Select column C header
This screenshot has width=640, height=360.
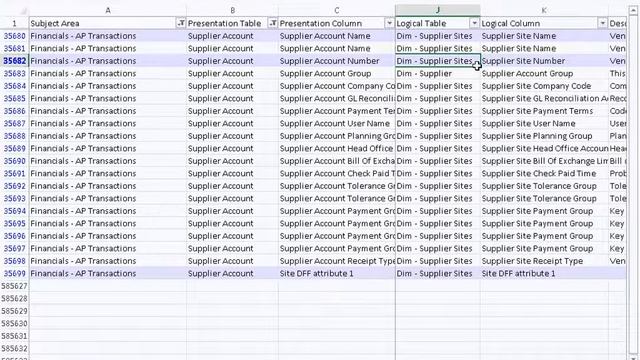tap(337, 10)
